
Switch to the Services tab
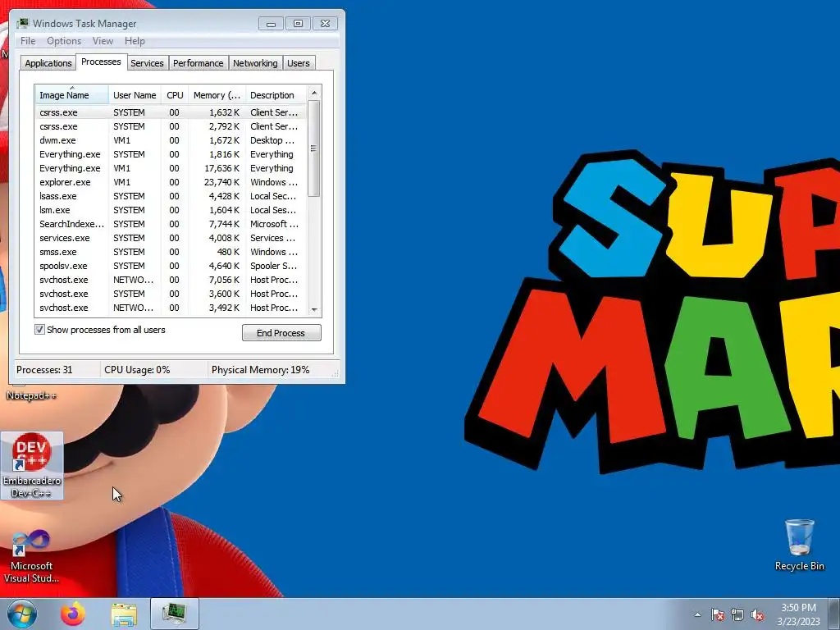tap(147, 63)
